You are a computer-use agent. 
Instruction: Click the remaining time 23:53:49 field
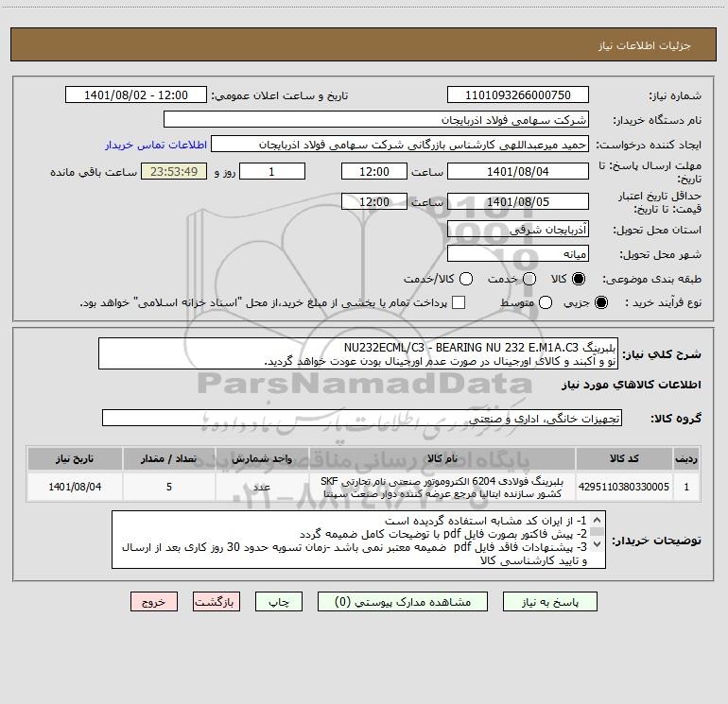click(174, 171)
